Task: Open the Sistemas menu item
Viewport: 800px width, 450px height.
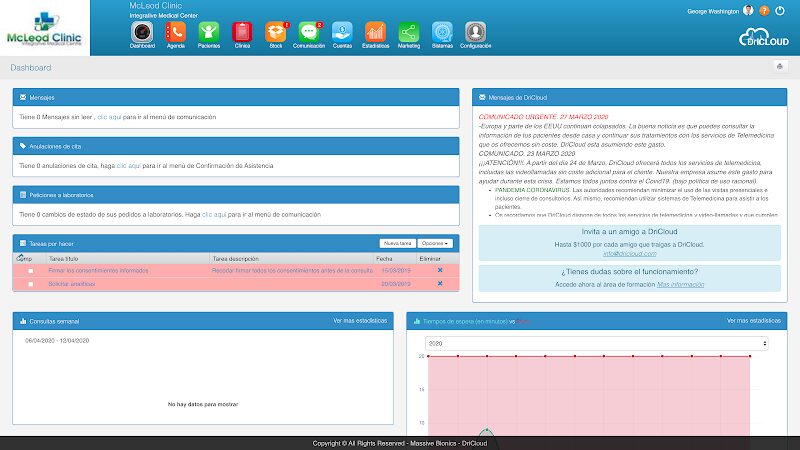Action: point(442,33)
